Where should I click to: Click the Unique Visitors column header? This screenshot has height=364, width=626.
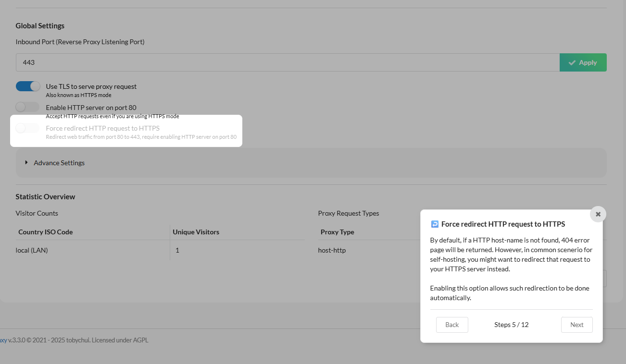point(196,232)
